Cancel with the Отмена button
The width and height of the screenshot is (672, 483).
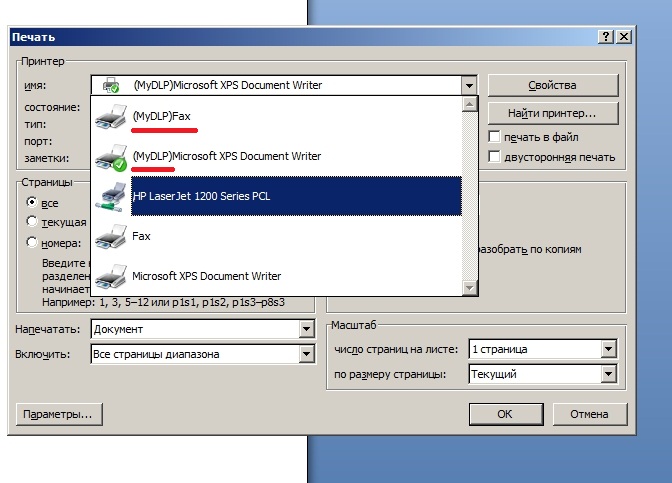[x=590, y=414]
